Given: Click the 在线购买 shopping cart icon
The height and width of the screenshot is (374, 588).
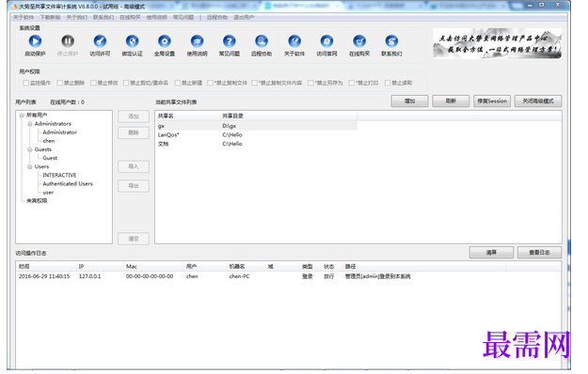Looking at the screenshot, I should (x=359, y=41).
